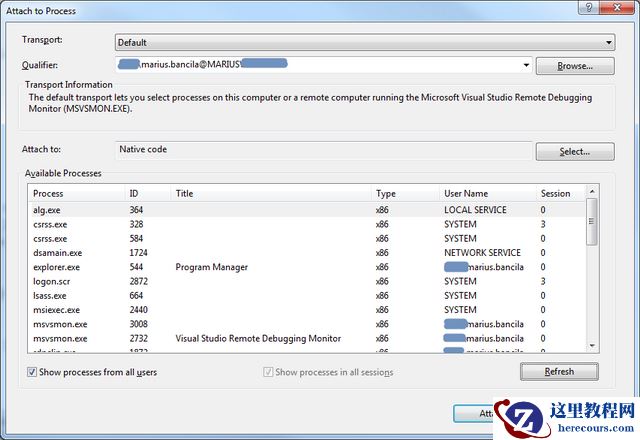This screenshot has width=640, height=440.
Task: Click the ID 2872 cell
Action: pos(138,281)
